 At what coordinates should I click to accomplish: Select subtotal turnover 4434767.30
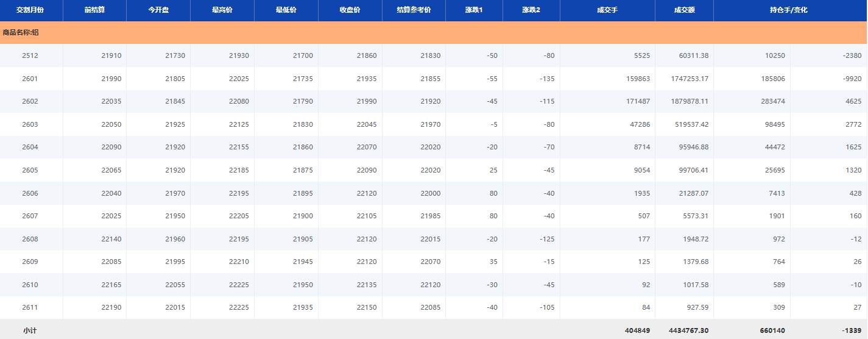pyautogui.click(x=688, y=330)
